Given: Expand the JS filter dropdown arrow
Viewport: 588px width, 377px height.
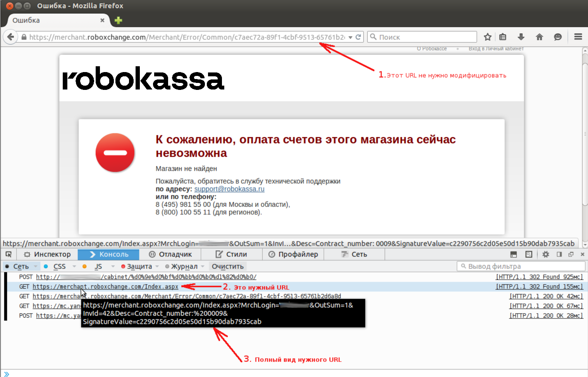Looking at the screenshot, I should (x=113, y=266).
